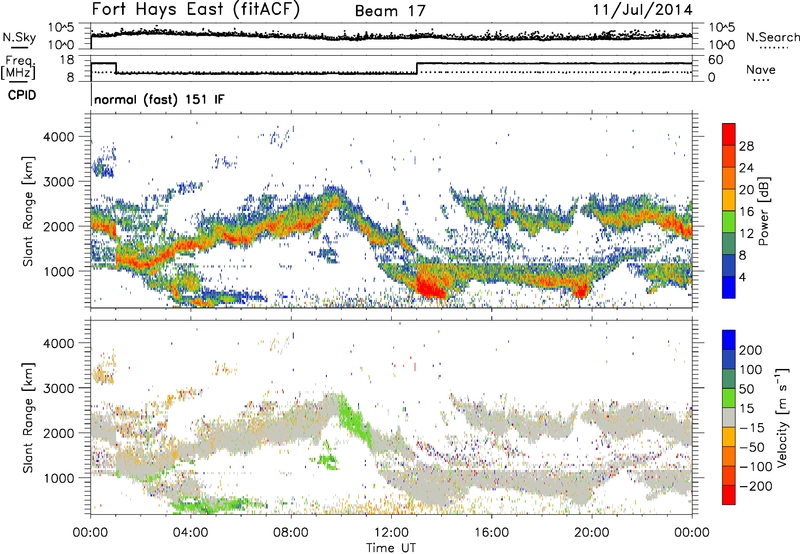Click the "Time UT" axis label
Viewport: 800px width, 554px height.
391,547
